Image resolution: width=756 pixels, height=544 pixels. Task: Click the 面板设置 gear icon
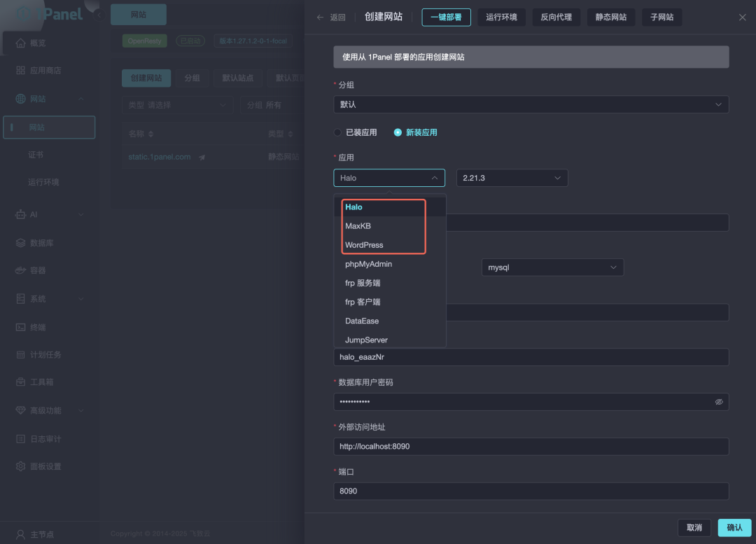[x=20, y=466]
